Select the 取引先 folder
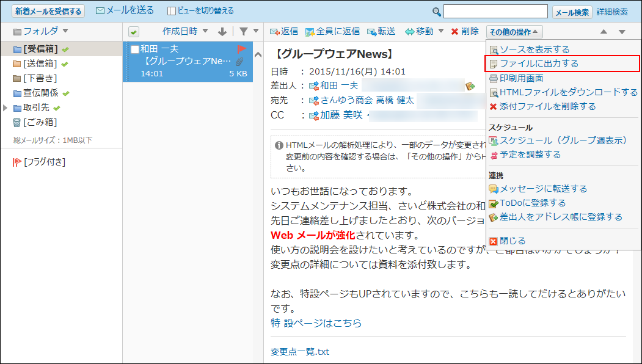This screenshot has height=364, width=642. pos(37,107)
